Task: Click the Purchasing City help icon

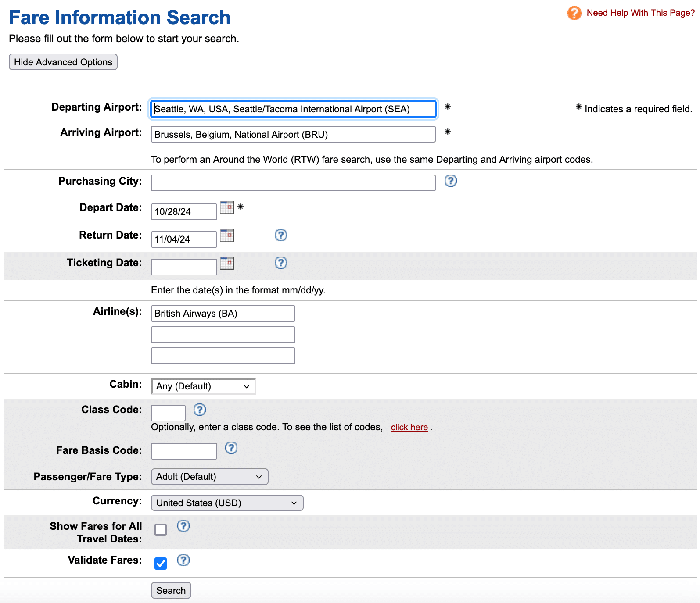Action: coord(450,181)
